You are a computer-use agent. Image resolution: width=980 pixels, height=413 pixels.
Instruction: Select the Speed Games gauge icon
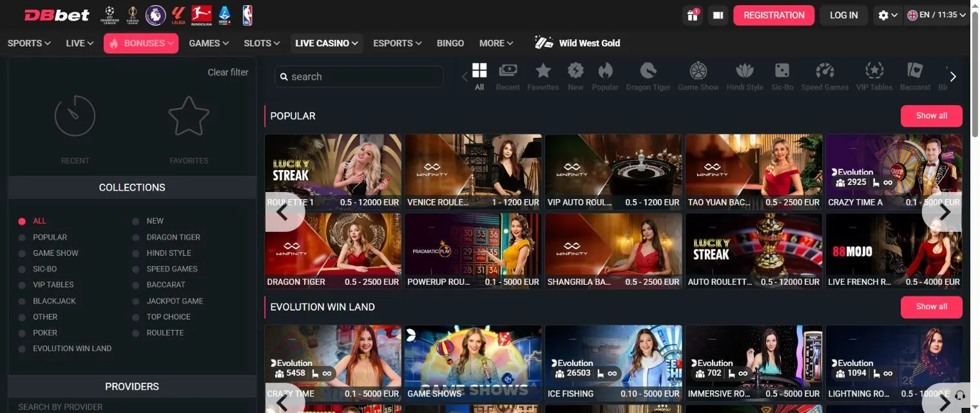point(825,76)
